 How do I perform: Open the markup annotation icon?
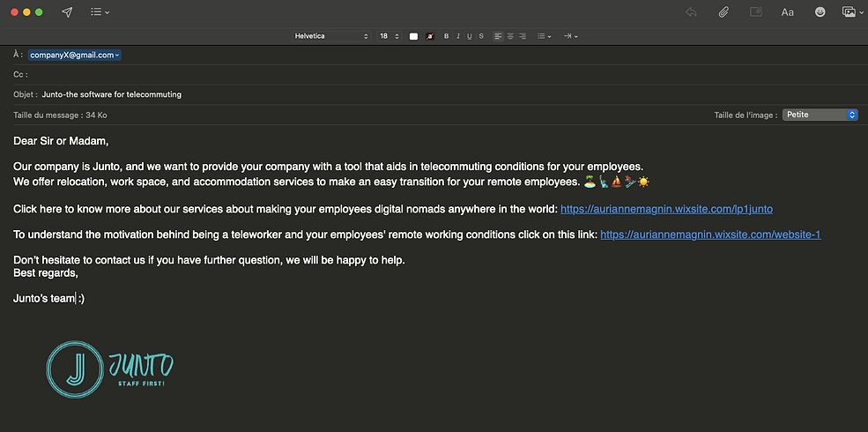pyautogui.click(x=755, y=12)
